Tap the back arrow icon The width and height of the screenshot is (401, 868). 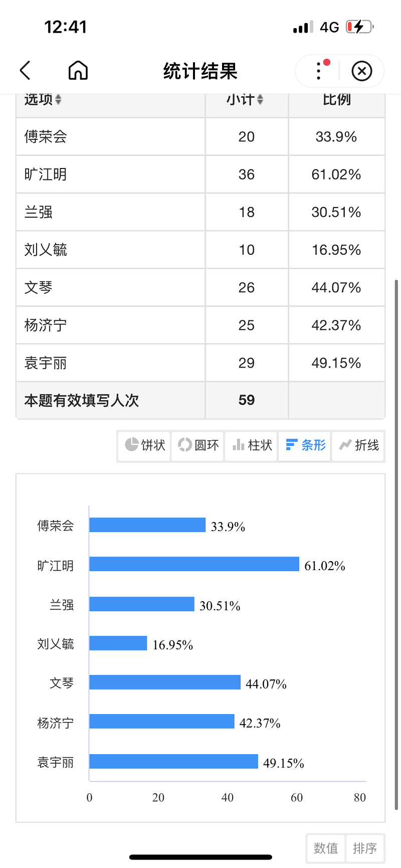pyautogui.click(x=26, y=71)
